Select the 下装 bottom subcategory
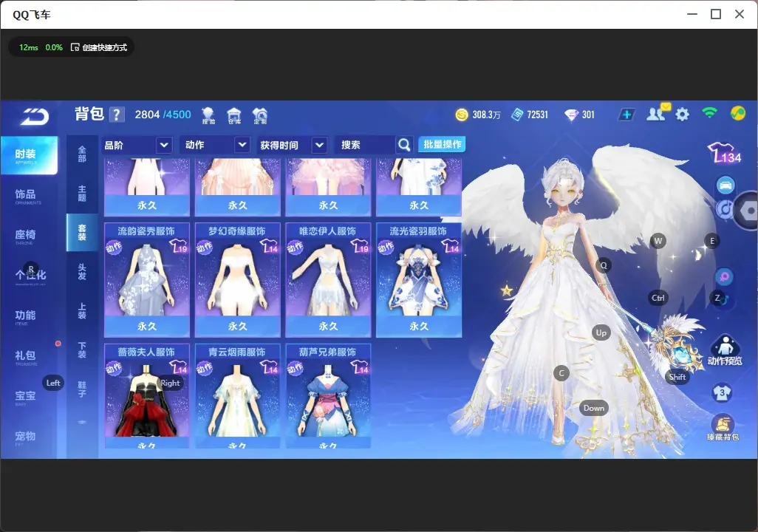The width and height of the screenshot is (758, 532). [82, 350]
